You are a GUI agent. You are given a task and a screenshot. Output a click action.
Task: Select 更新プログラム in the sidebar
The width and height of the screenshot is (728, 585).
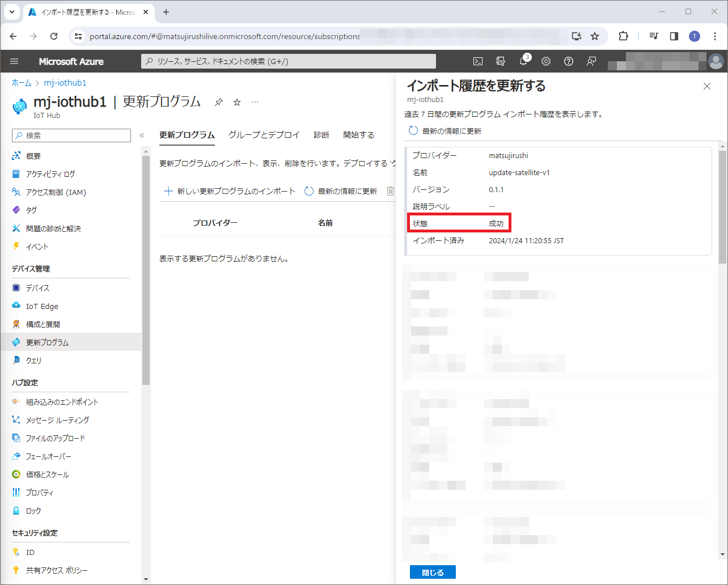[71, 342]
